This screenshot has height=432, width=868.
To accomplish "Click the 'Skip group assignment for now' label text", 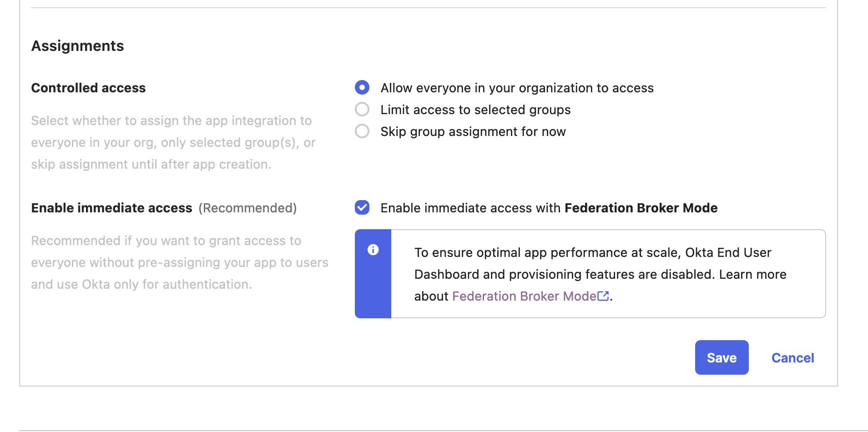I will pyautogui.click(x=473, y=131).
